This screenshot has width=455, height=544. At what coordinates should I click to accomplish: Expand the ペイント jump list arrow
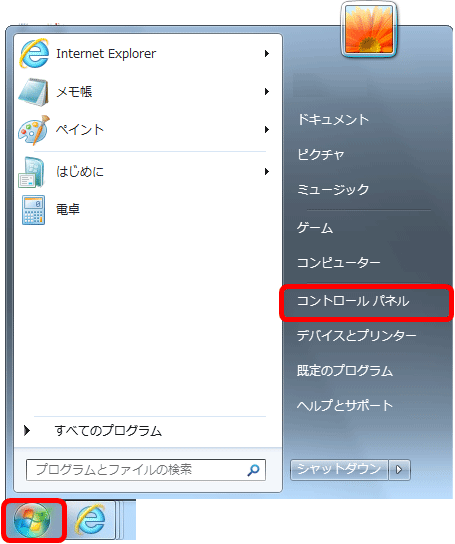(x=267, y=130)
